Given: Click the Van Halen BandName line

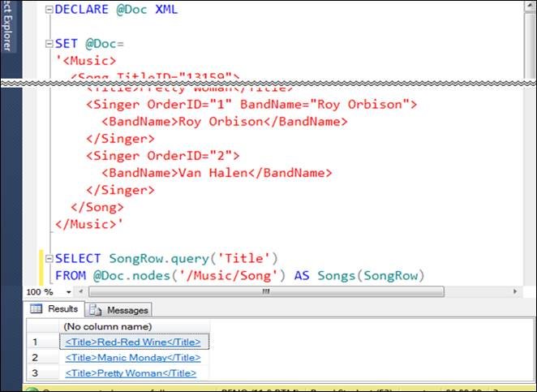Looking at the screenshot, I should [x=217, y=173].
